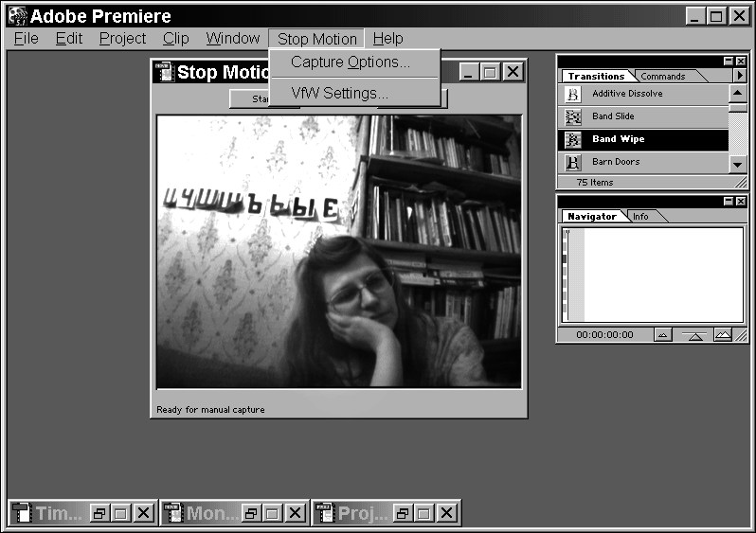The width and height of the screenshot is (756, 533).
Task: Click the Navigator zoom in large mountains button
Action: tap(723, 334)
